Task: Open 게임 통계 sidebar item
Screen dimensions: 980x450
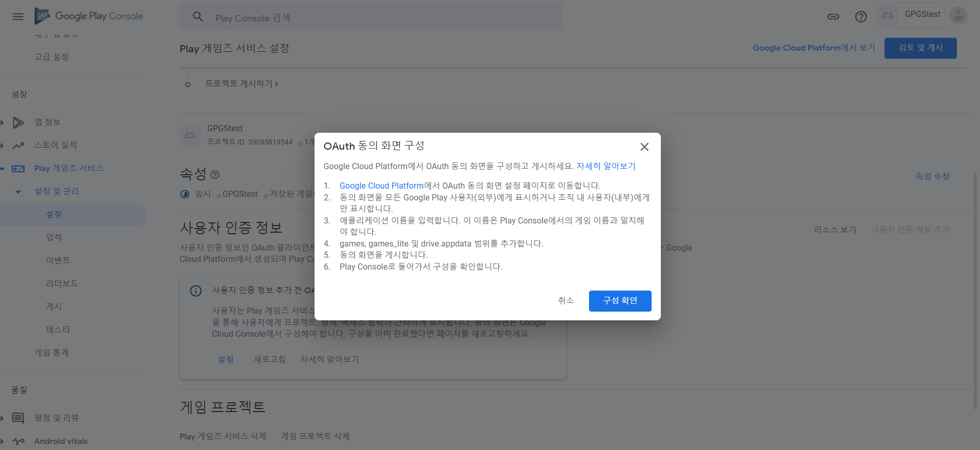Action: coord(51,353)
